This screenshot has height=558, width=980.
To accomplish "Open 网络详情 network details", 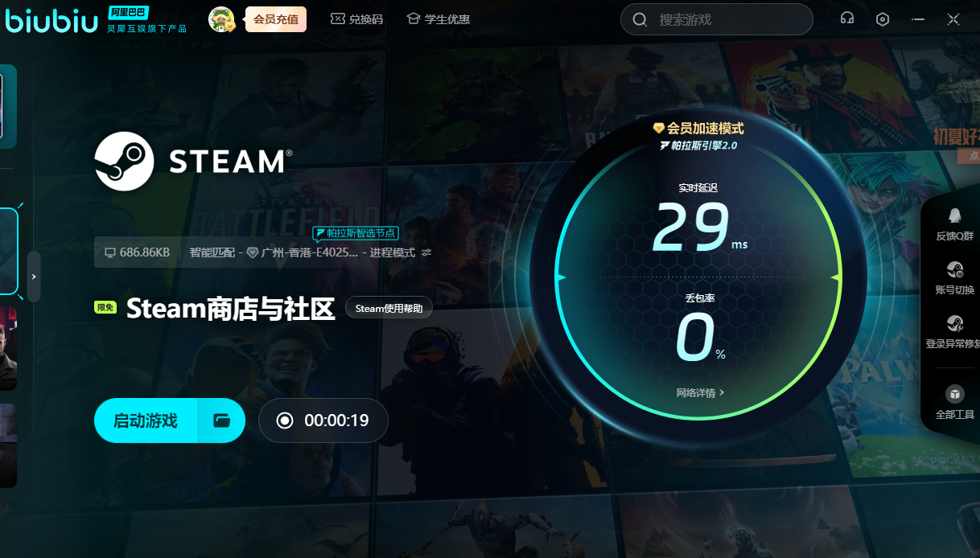I will [700, 393].
